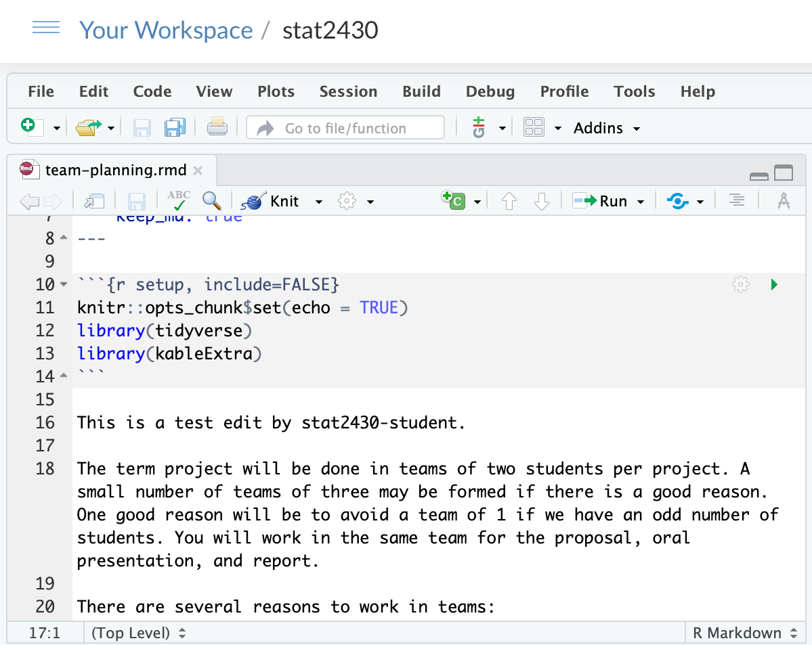Open the View menu
The width and height of the screenshot is (812, 645).
[215, 91]
